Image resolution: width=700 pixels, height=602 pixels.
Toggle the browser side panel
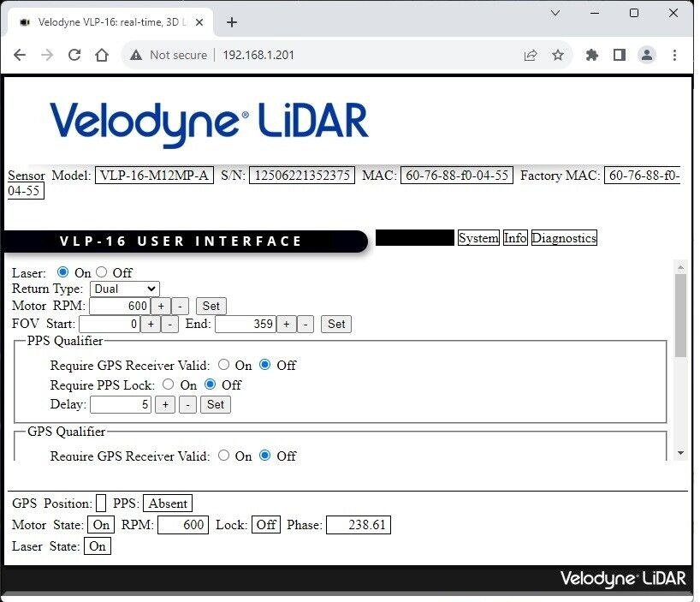[x=620, y=55]
